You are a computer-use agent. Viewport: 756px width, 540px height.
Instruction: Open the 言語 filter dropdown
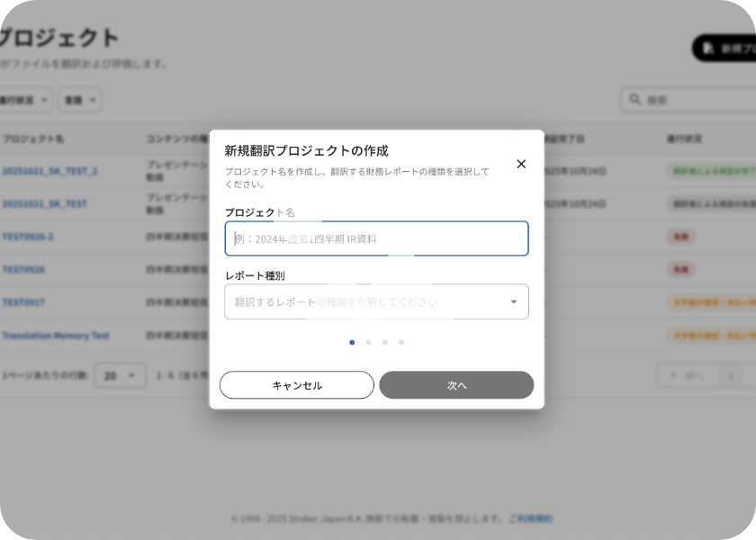[80, 100]
